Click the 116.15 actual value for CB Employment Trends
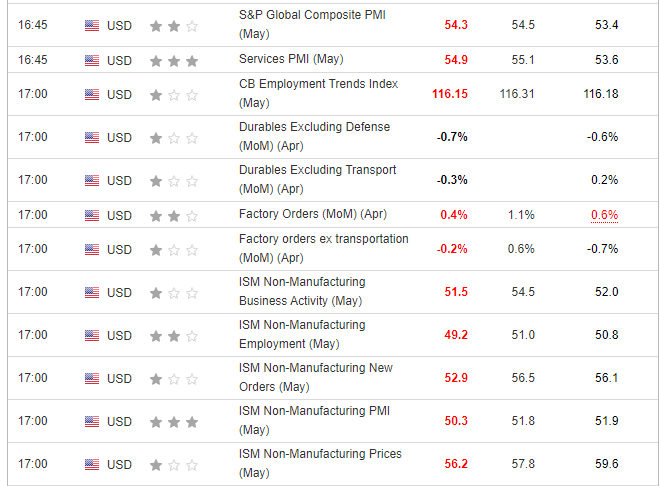The image size is (660, 486). 447,94
